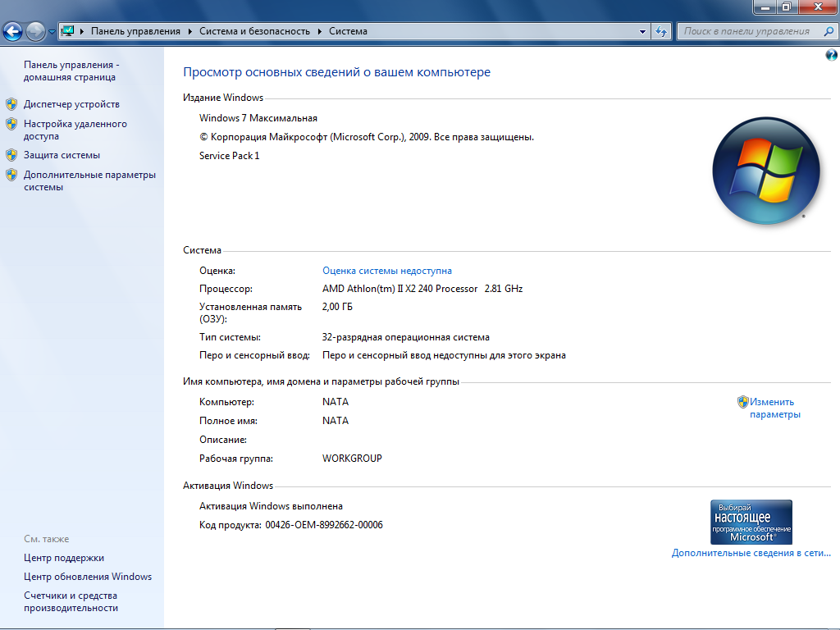The width and height of the screenshot is (840, 630).
Task: Click Изменить параметры link
Action: click(774, 409)
